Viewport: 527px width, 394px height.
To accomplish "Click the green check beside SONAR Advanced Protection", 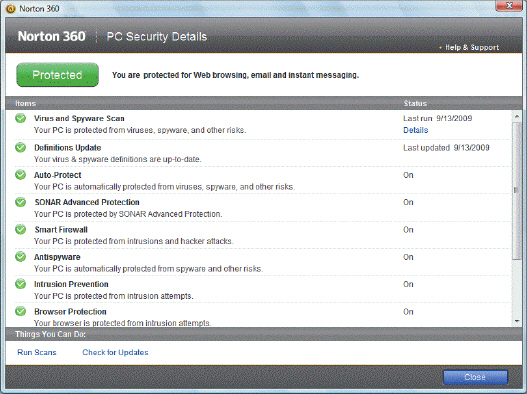I will pos(21,202).
